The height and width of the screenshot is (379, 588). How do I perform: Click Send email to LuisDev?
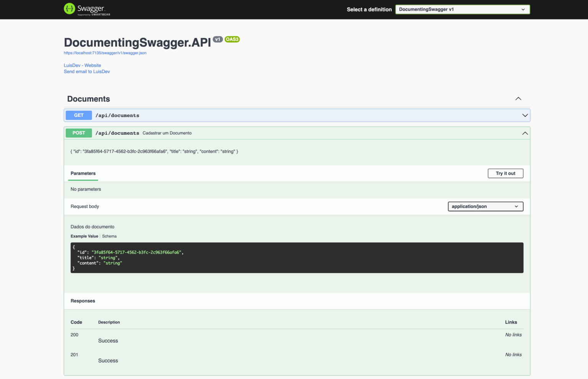87,71
